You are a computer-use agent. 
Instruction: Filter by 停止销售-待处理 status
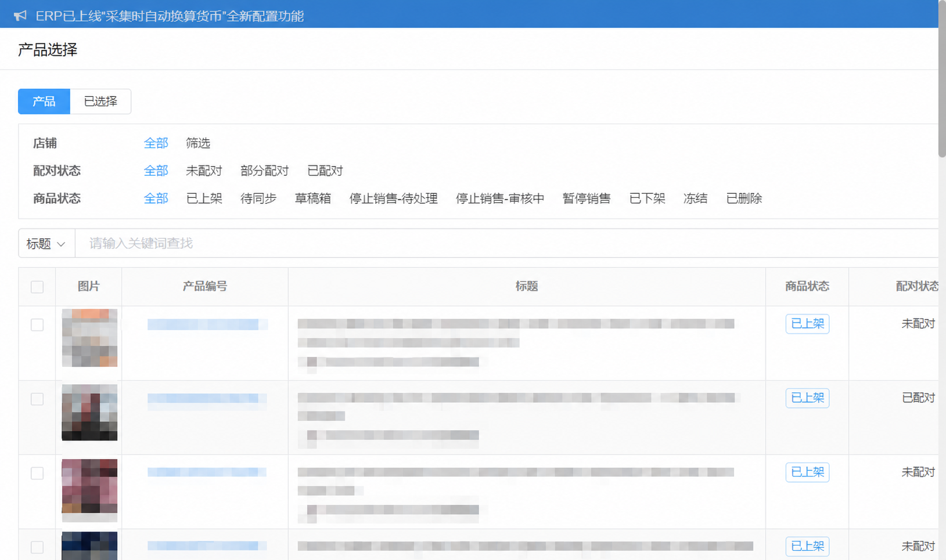pyautogui.click(x=393, y=198)
